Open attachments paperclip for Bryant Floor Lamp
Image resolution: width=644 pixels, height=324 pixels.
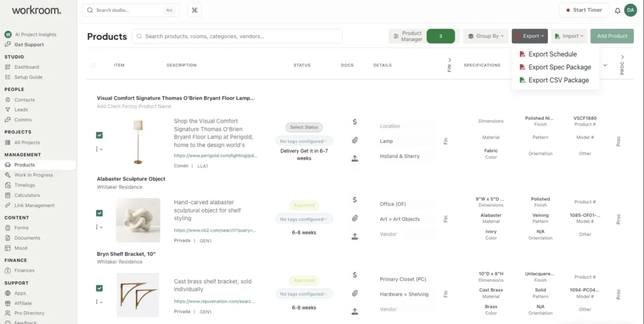point(355,140)
